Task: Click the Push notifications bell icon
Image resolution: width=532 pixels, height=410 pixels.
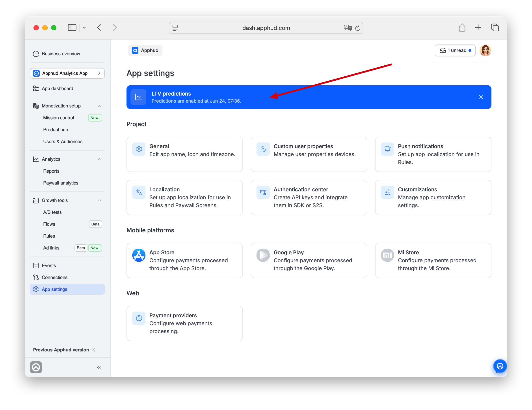Action: click(x=387, y=149)
